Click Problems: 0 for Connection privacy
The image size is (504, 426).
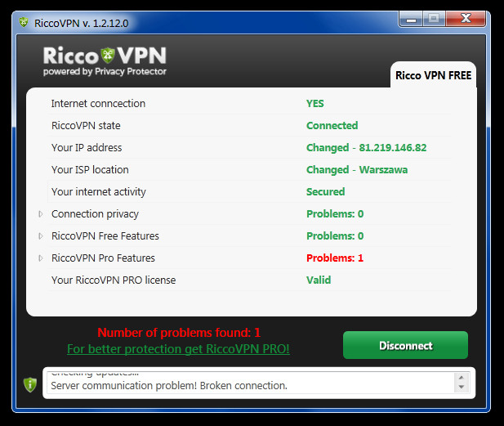point(335,214)
